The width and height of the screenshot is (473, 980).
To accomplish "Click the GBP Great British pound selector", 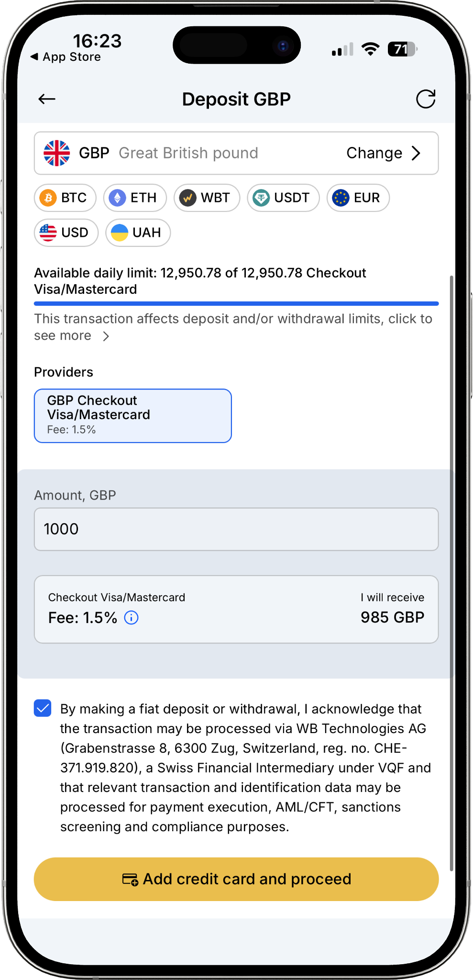I will point(236,153).
